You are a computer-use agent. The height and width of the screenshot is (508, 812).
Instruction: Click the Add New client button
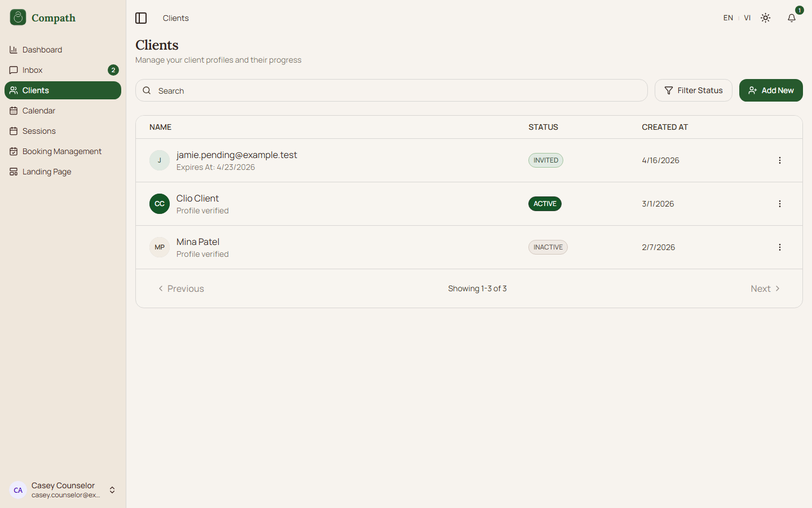tap(771, 90)
